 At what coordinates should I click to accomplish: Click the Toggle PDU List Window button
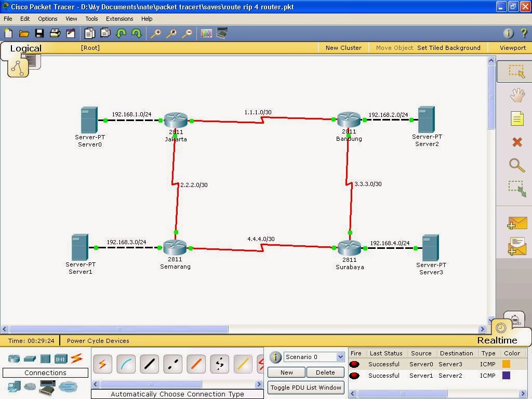point(305,388)
